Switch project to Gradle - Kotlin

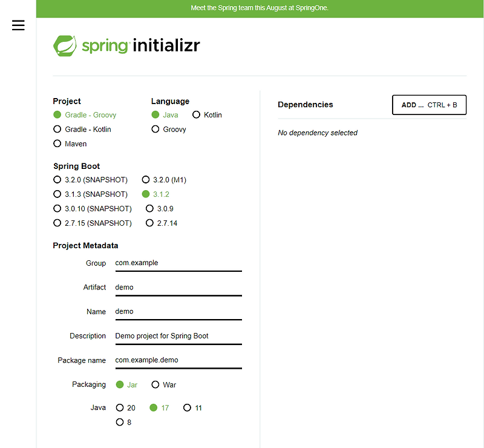click(57, 129)
